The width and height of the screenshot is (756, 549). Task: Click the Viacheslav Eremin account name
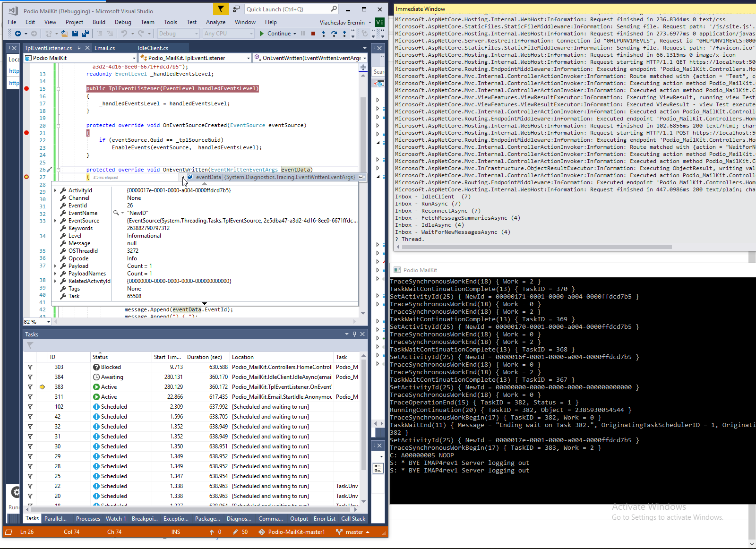(342, 23)
